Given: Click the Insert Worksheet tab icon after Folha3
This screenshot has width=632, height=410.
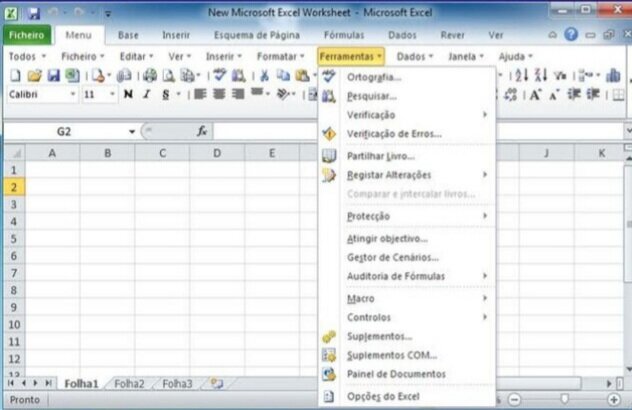Looking at the screenshot, I should (217, 383).
